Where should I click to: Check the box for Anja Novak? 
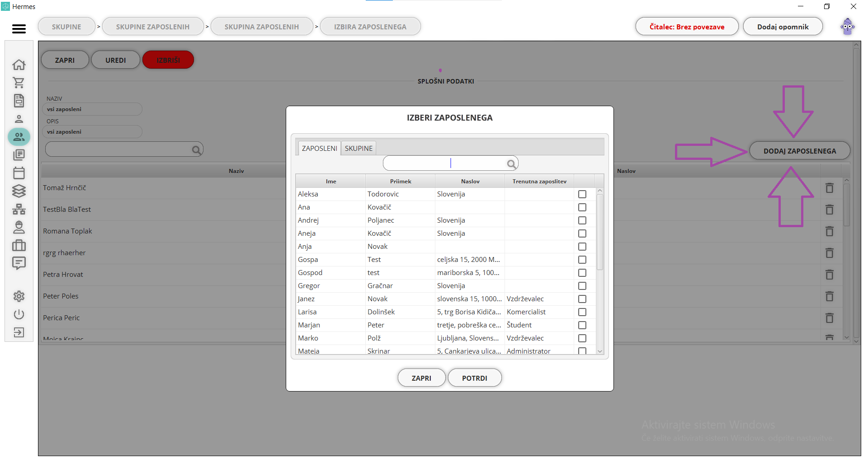[x=582, y=247]
